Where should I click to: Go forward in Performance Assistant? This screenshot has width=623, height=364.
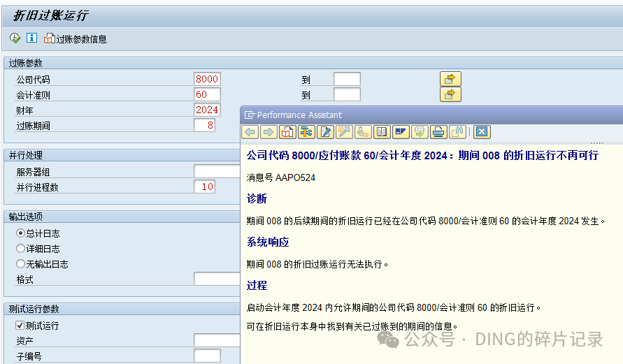[269, 132]
